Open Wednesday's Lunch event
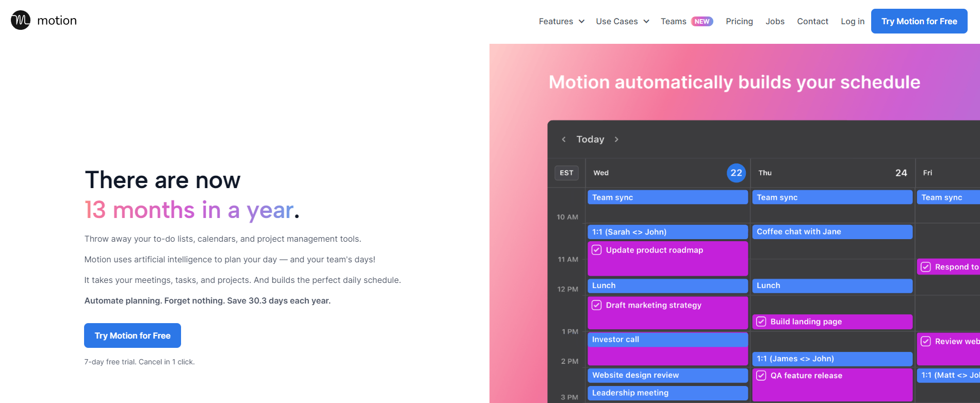The width and height of the screenshot is (980, 403). point(667,286)
